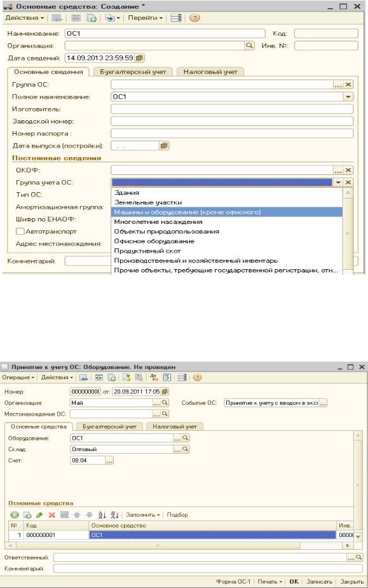Click the table cell with code 000000001
This screenshot has height=588, width=368.
(x=56, y=535)
